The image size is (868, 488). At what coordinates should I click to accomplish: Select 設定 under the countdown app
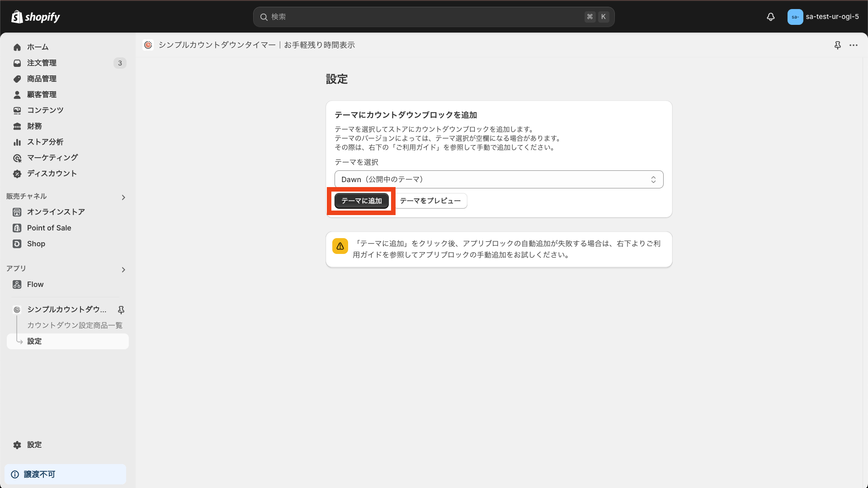click(x=35, y=341)
